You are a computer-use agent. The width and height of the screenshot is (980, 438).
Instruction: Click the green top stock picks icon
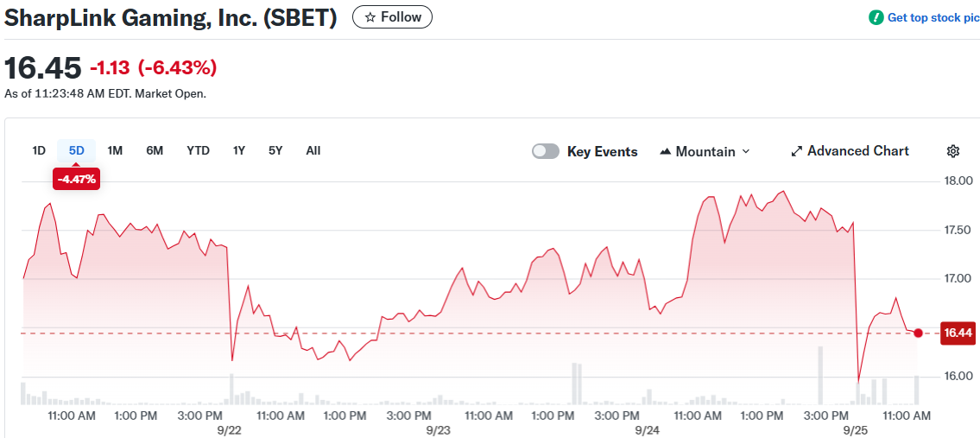(x=876, y=17)
